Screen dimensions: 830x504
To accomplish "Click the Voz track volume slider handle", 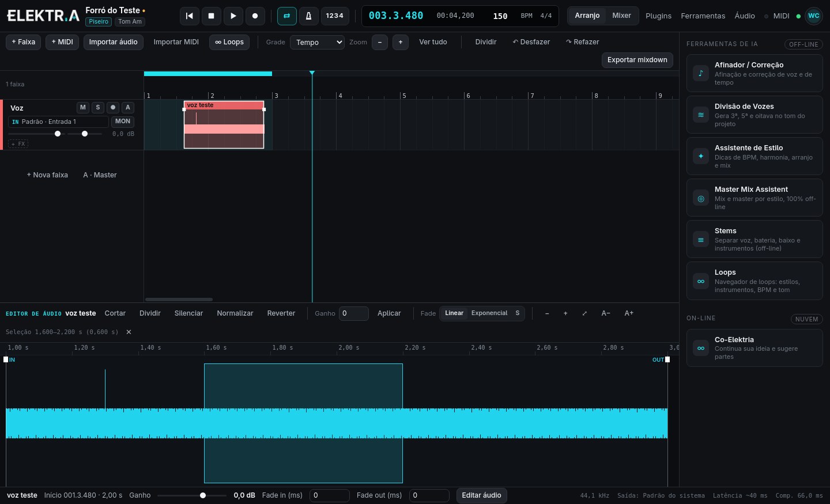I will point(58,134).
